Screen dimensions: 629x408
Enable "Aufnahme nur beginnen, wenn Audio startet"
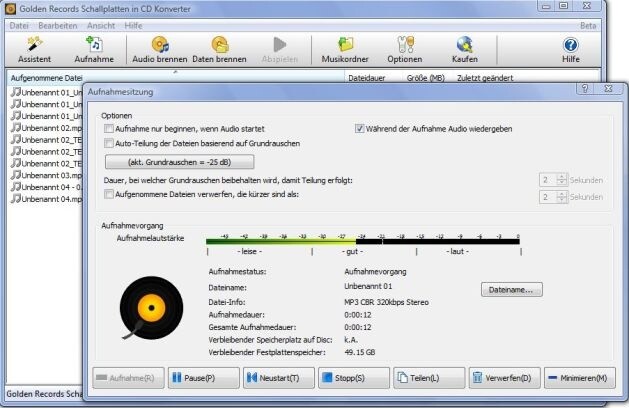coord(109,129)
